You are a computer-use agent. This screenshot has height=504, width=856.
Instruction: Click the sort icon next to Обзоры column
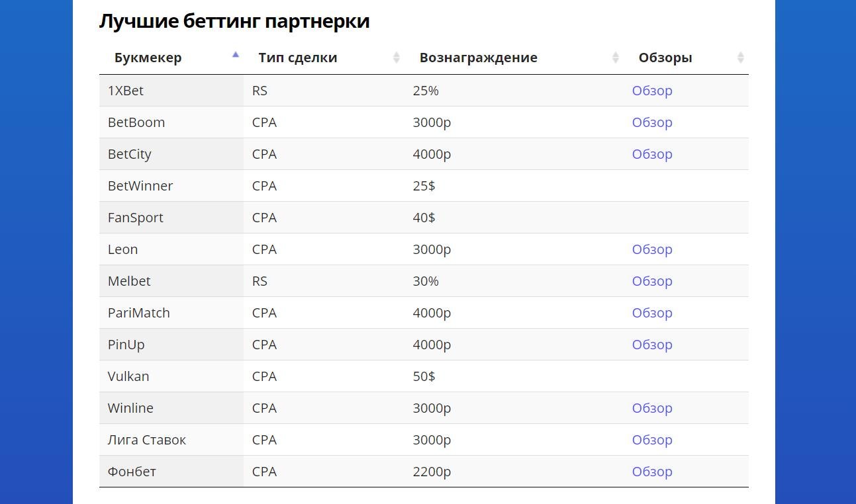pyautogui.click(x=741, y=57)
